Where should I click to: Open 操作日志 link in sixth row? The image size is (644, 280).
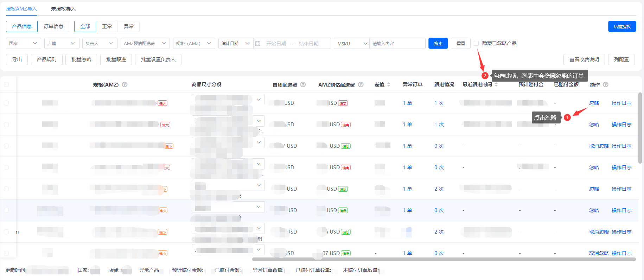[x=621, y=210]
